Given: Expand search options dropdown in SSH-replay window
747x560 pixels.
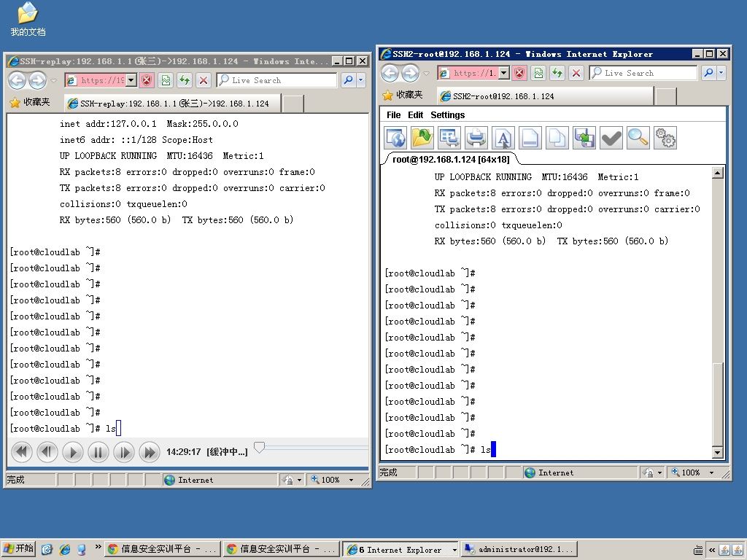Looking at the screenshot, I should click(x=360, y=80).
